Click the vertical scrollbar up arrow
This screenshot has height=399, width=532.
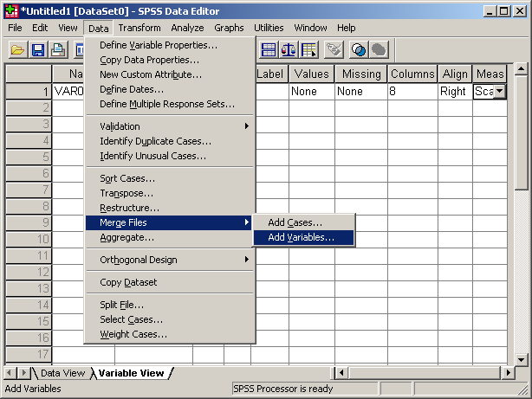[x=521, y=69]
